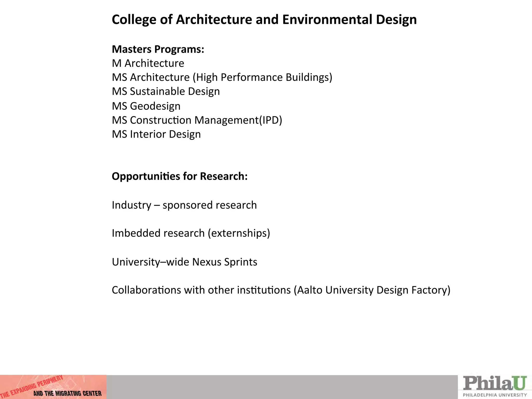Click the Opportunities for Research: heading
The width and height of the screenshot is (532, 399).
click(x=179, y=176)
